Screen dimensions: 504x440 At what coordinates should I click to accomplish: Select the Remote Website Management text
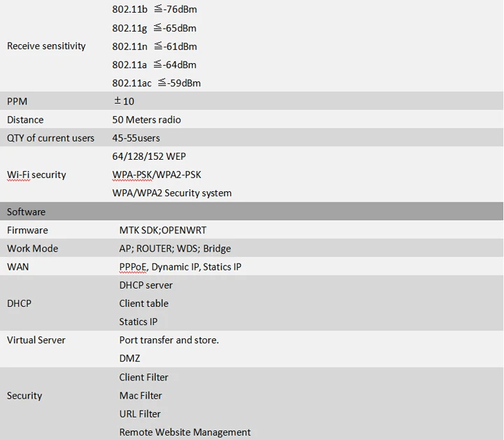[185, 432]
